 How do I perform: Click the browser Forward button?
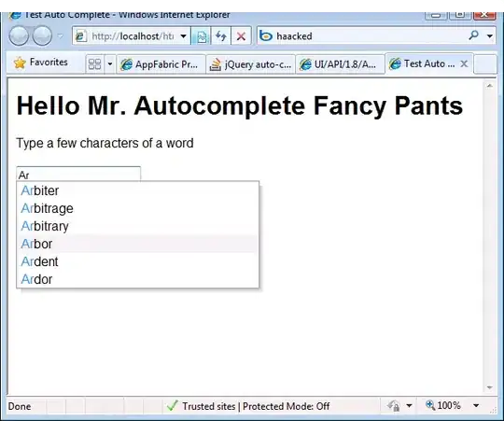(42, 35)
